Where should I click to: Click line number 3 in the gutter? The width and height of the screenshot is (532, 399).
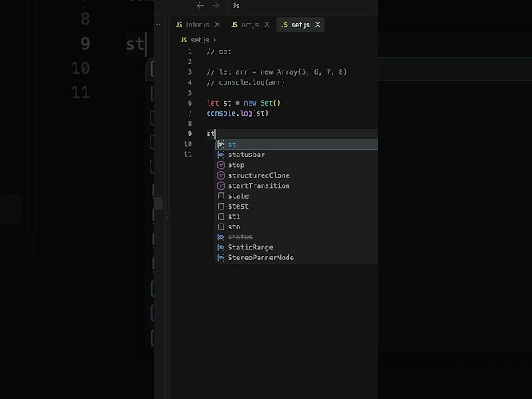tap(190, 72)
